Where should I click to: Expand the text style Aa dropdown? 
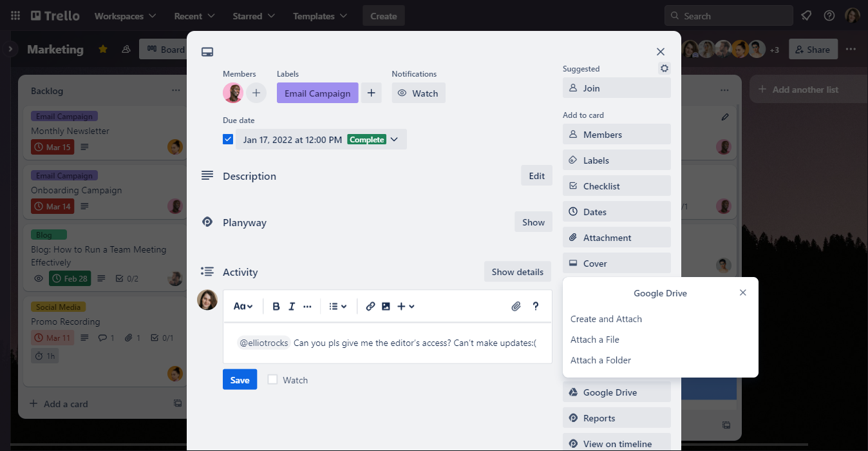pyautogui.click(x=243, y=307)
